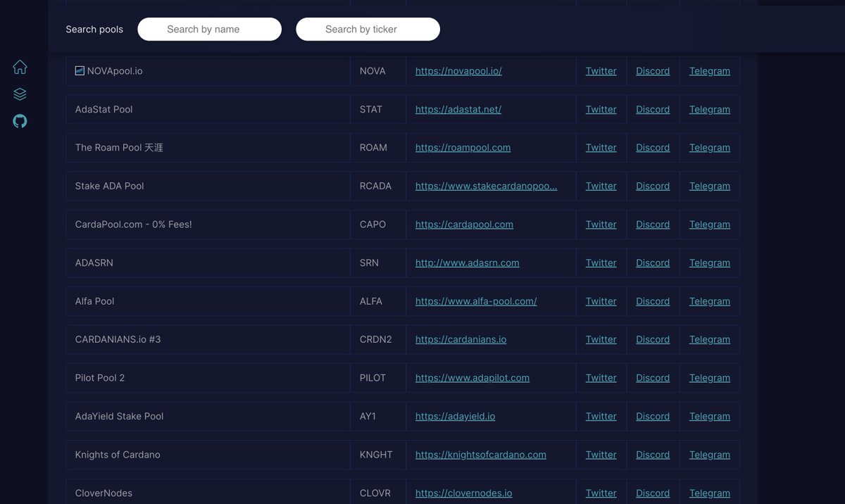
Task: Open Twitter link for Stake ADA Pool
Action: (601, 186)
